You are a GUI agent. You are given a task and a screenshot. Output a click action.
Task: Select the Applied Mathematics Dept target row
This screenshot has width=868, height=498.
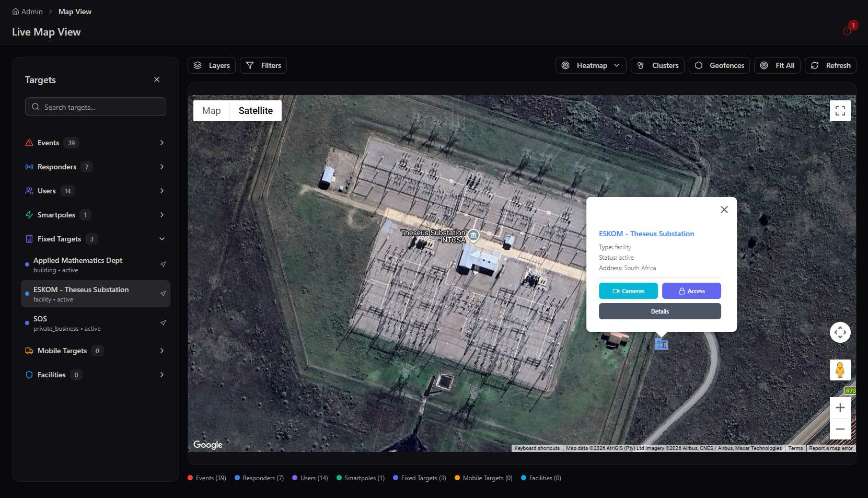coord(96,264)
